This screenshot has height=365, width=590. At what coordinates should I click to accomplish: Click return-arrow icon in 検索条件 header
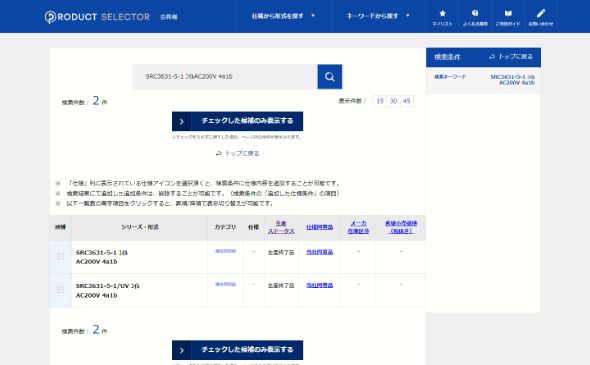pos(492,57)
